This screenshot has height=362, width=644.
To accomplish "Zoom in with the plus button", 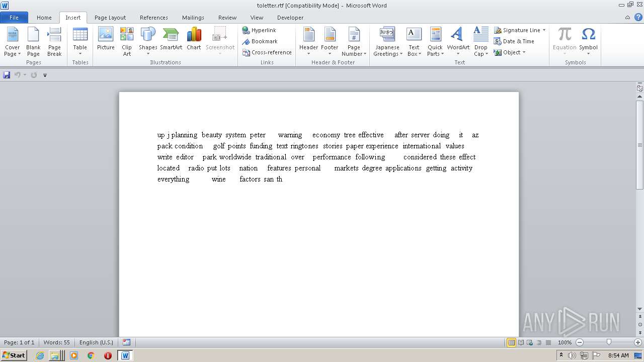I will (x=638, y=342).
